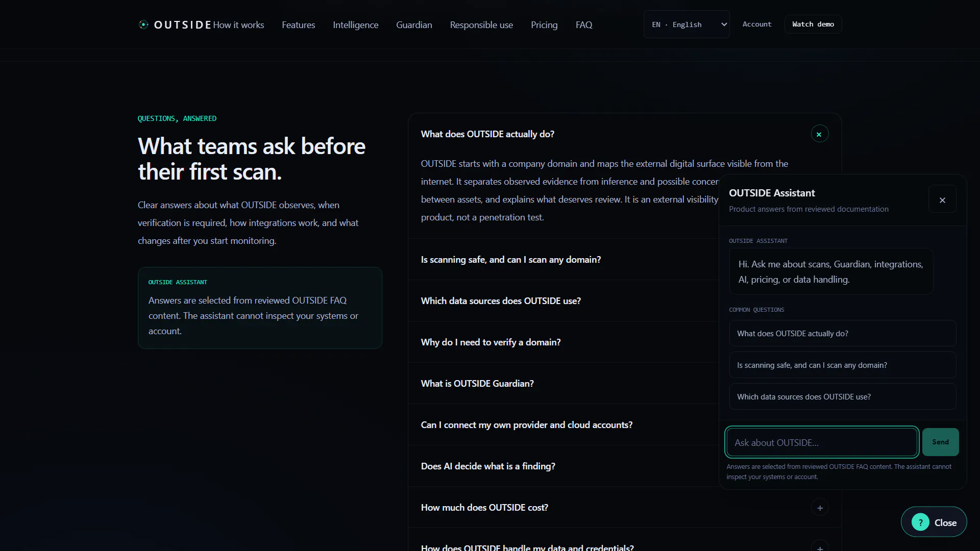Expand 'Which data sources does OUTSIDE use?' FAQ
Image resolution: width=980 pixels, height=551 pixels.
pyautogui.click(x=501, y=301)
